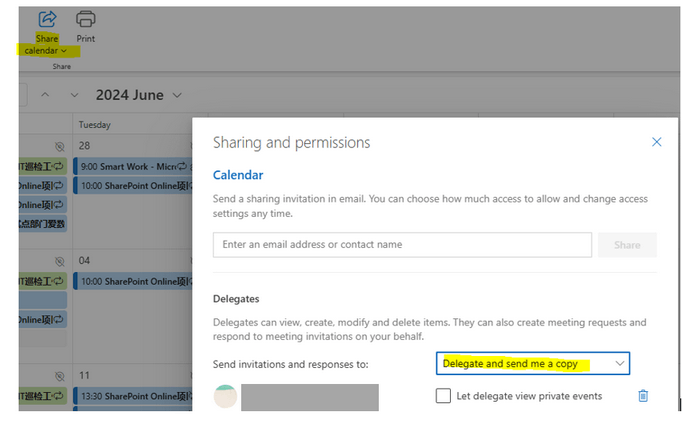
Task: Open 10:00 SharePoint Online event on the 04th
Action: (x=133, y=281)
